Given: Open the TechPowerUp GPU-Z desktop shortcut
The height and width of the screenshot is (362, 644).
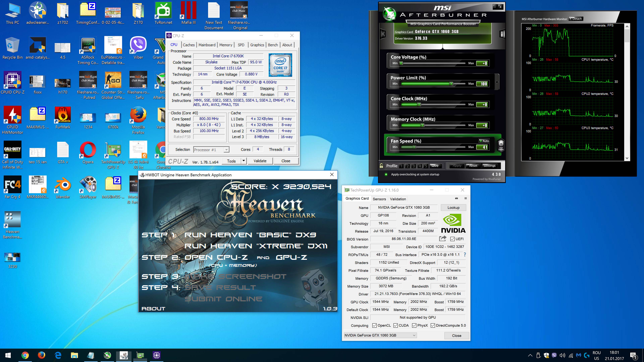Looking at the screenshot, I should [113, 155].
